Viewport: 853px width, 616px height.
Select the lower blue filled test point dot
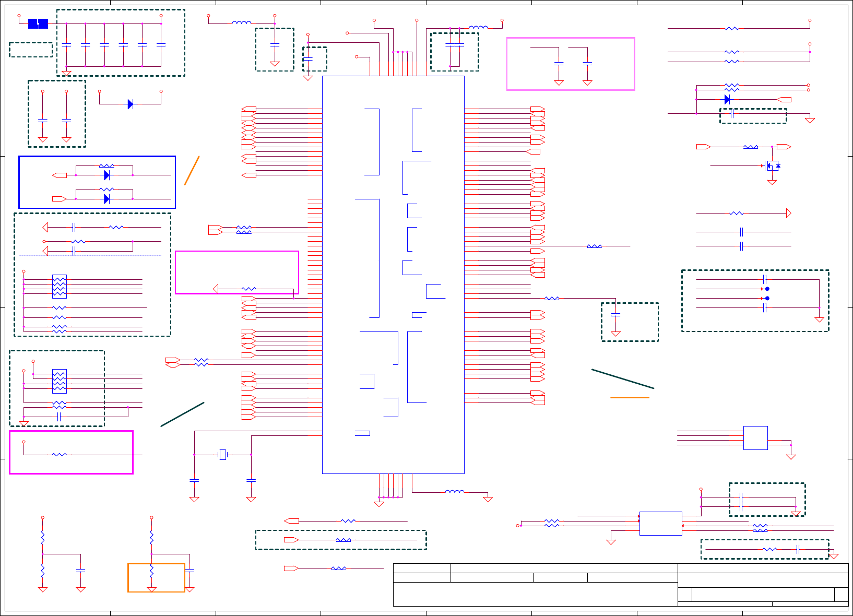pos(767,298)
